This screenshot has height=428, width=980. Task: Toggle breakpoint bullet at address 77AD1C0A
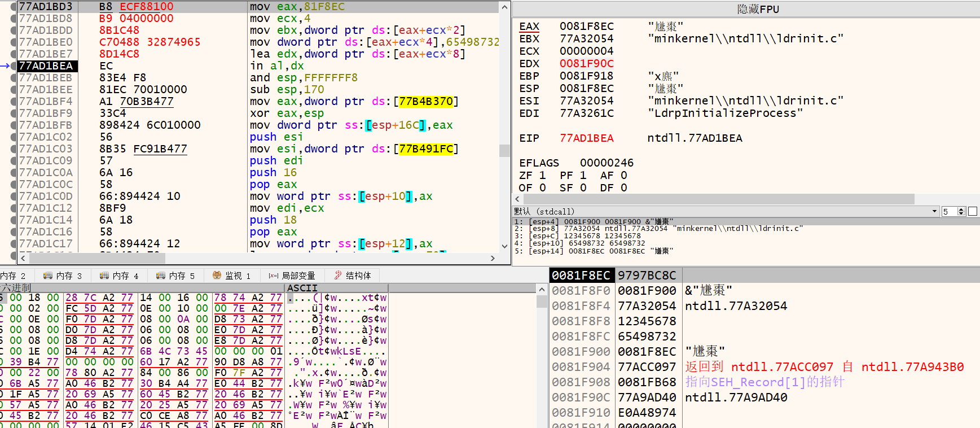14,173
